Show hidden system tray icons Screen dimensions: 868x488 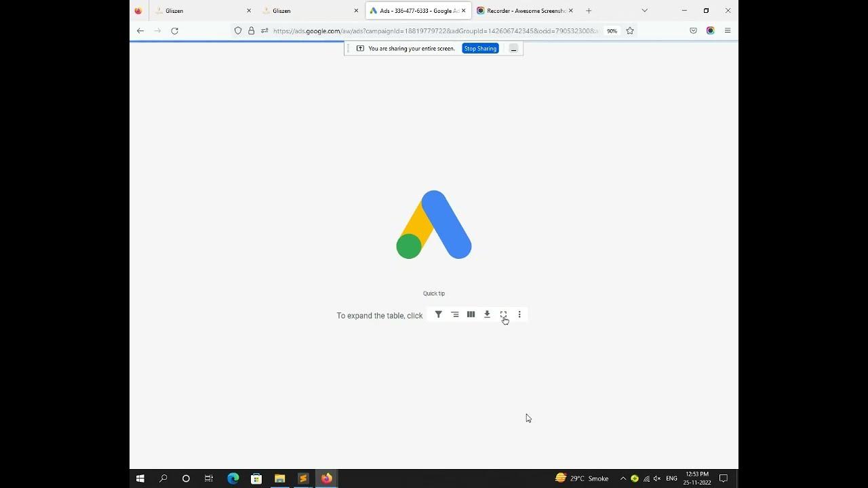(x=623, y=479)
